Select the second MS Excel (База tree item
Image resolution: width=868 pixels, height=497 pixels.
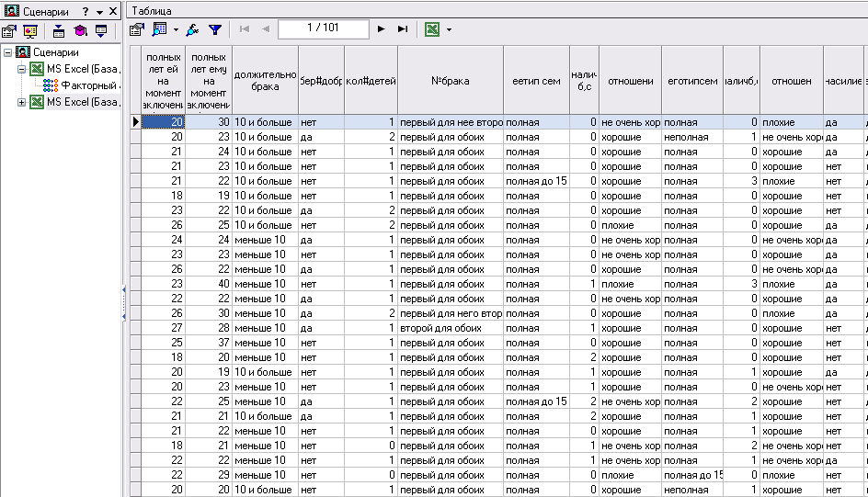(x=83, y=102)
